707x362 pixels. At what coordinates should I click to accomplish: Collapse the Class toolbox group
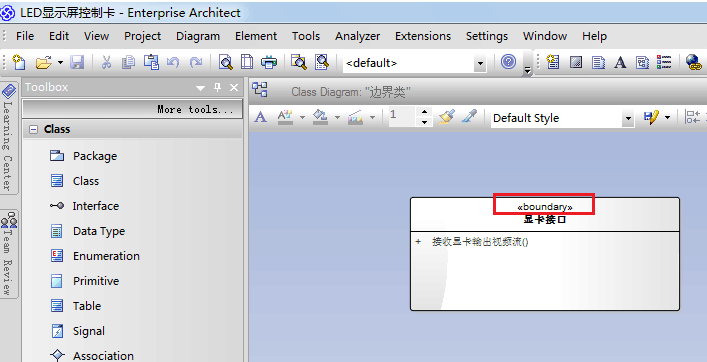pos(33,129)
